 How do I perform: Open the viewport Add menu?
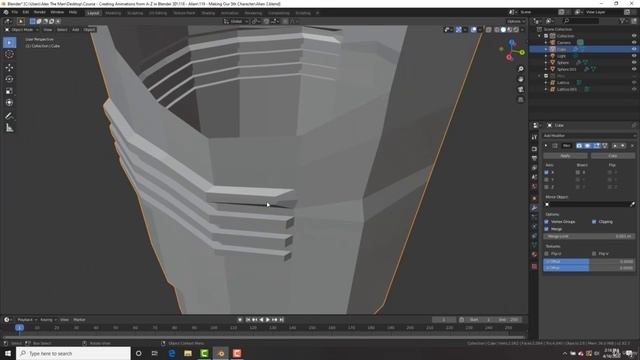click(76, 29)
